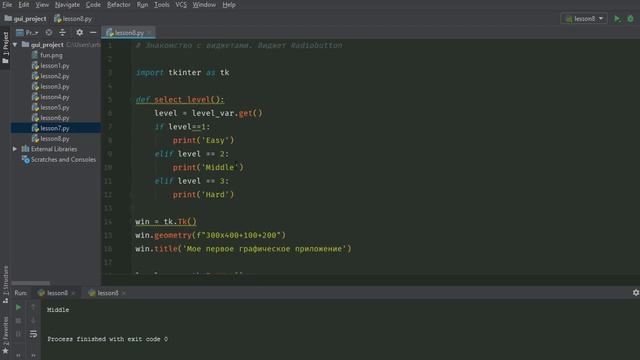Place cursor on "import tkinter as tk" line
The width and height of the screenshot is (640, 360).
click(x=182, y=73)
